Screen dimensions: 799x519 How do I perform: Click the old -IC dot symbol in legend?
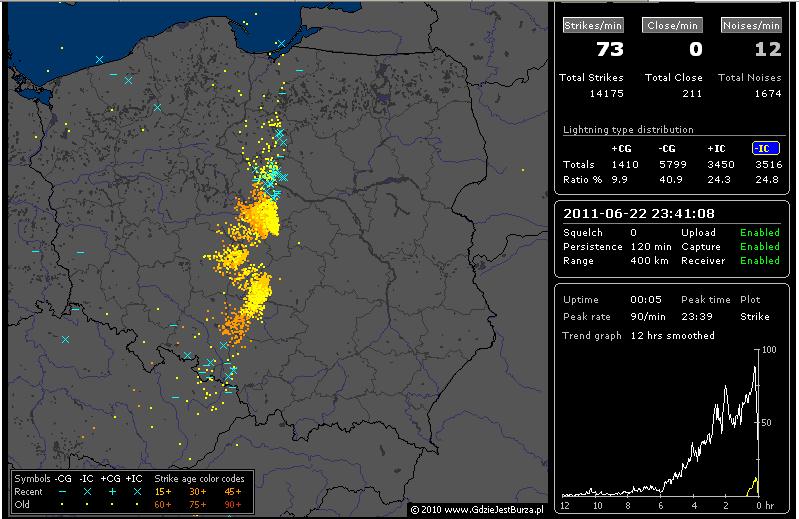click(x=88, y=504)
